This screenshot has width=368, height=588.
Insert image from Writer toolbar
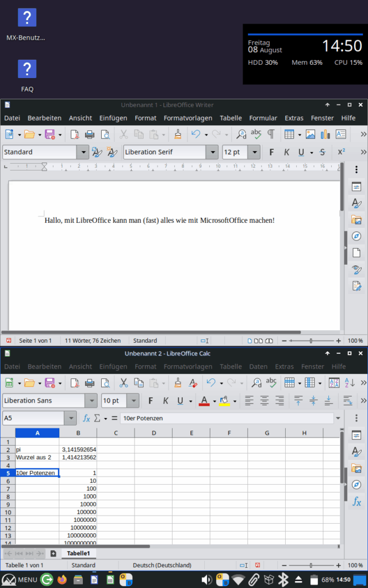click(310, 134)
